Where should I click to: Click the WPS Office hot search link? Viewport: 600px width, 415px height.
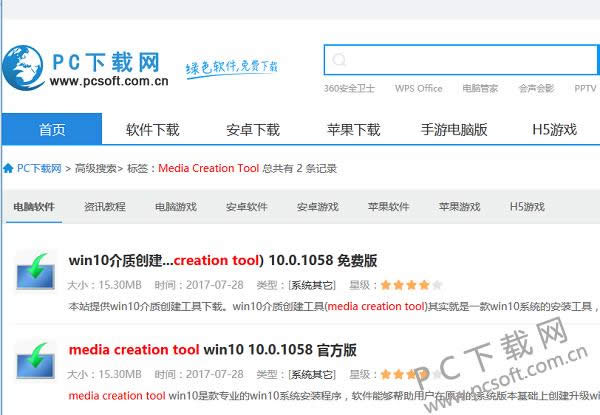click(419, 88)
